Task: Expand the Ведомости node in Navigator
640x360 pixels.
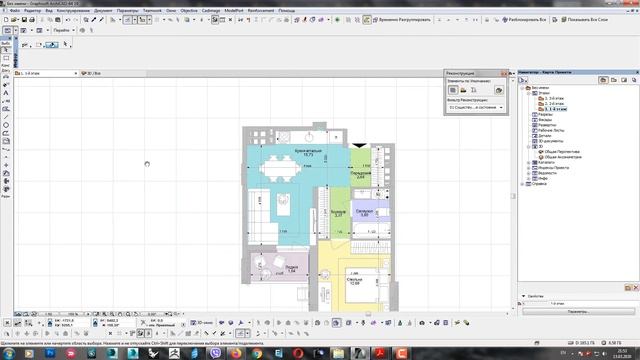Action: click(529, 173)
